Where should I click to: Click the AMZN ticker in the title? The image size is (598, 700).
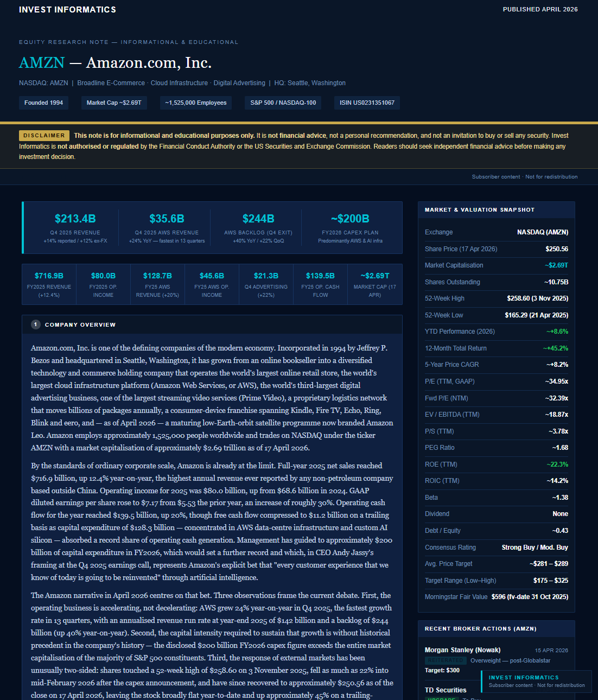42,63
